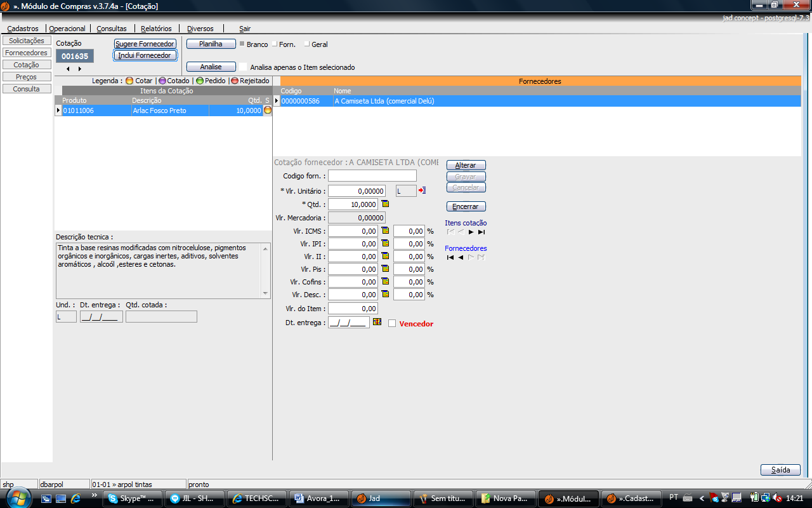Click red arrow unit conversion icon
Viewport: 812px width, 508px height.
[x=422, y=190]
